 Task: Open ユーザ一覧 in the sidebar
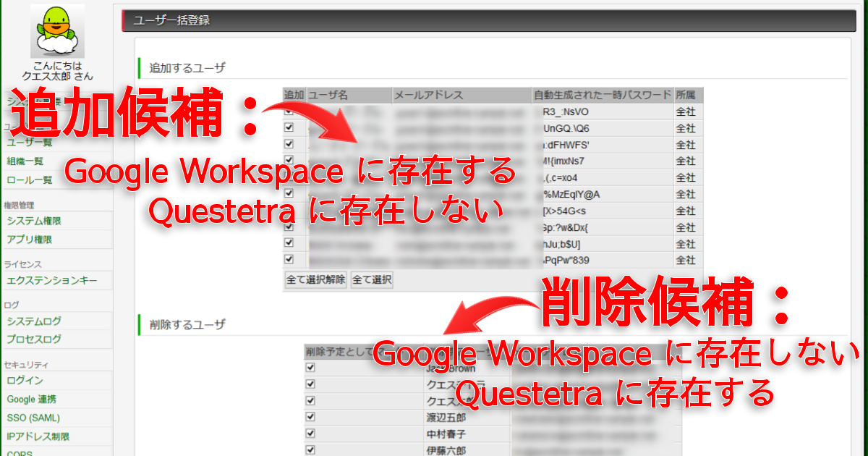click(30, 143)
